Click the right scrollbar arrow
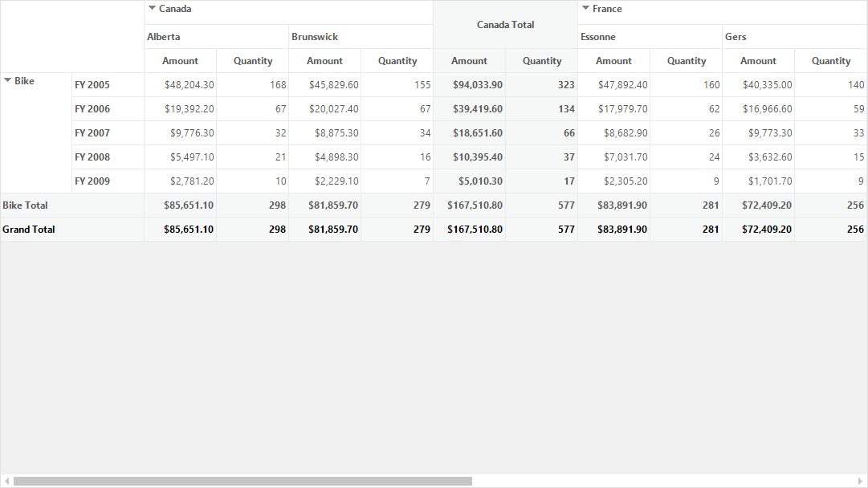 860,482
